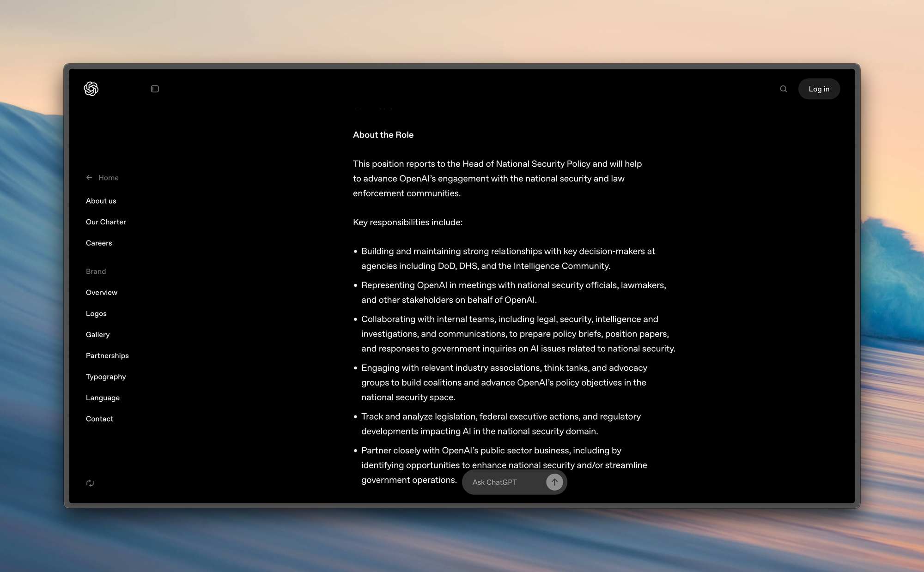Select the Brand heading in sidebar
The height and width of the screenshot is (572, 924).
(96, 271)
